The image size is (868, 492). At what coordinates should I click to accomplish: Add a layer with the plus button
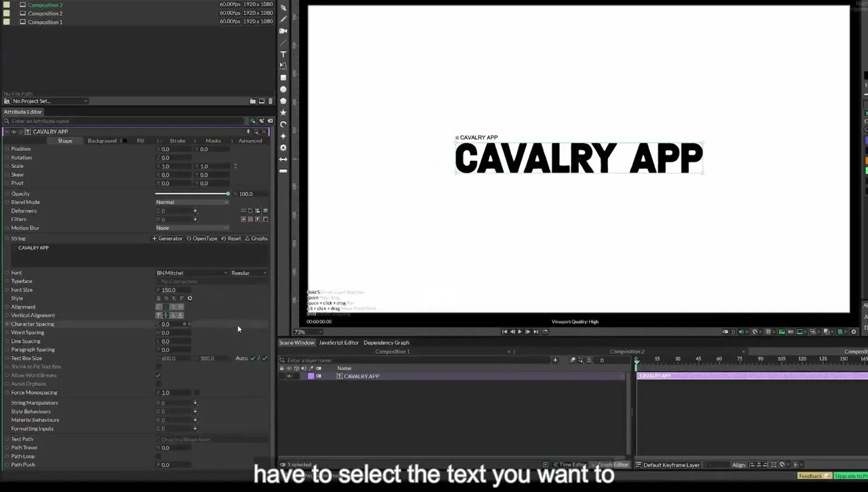coord(555,360)
